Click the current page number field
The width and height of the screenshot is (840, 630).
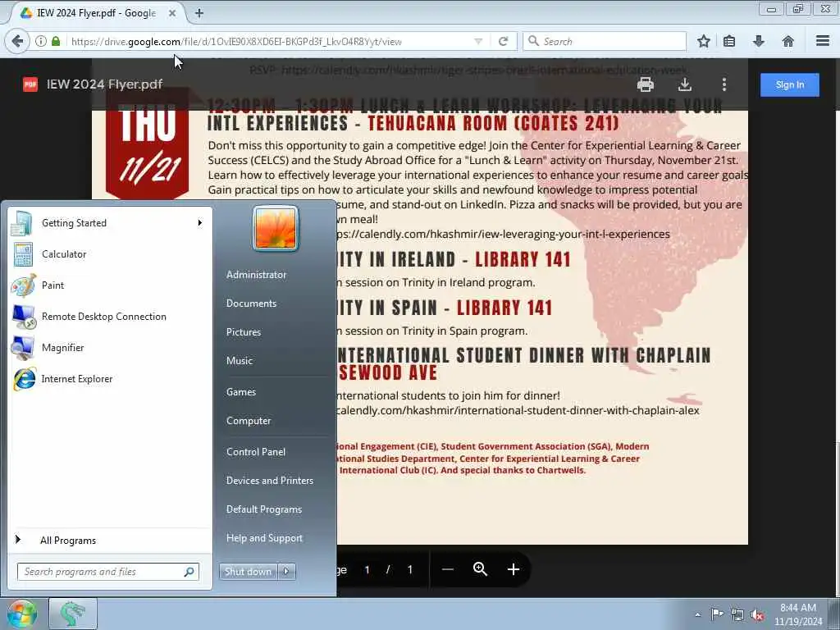[x=367, y=569]
